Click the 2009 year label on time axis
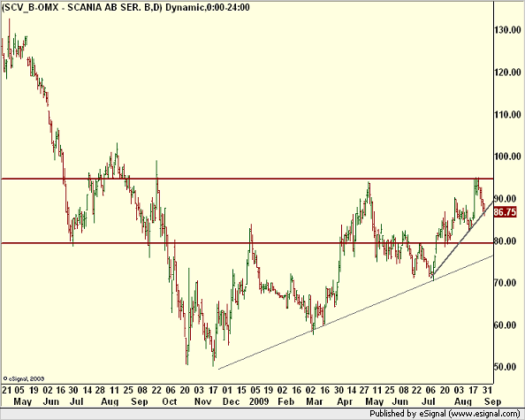525x420 pixels. (259, 401)
